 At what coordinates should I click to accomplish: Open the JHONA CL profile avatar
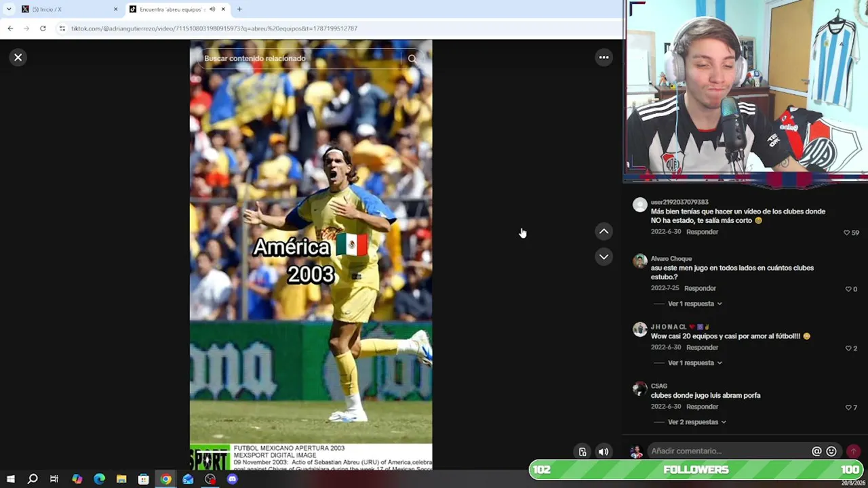coord(639,329)
